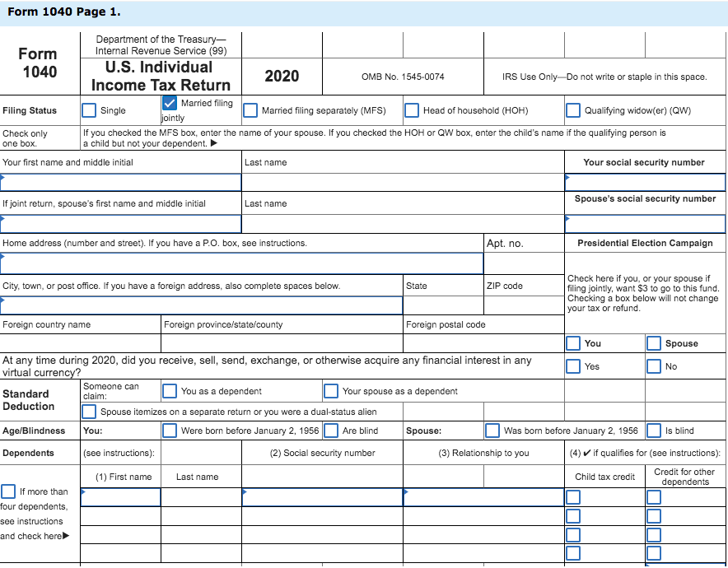
Task: Click the Foreign postal code field
Action: (483, 343)
